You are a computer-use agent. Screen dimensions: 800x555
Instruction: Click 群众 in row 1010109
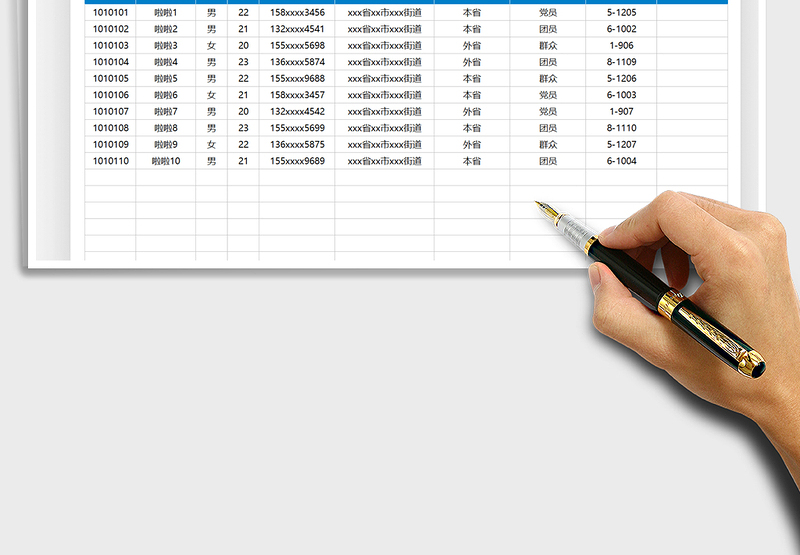(548, 144)
